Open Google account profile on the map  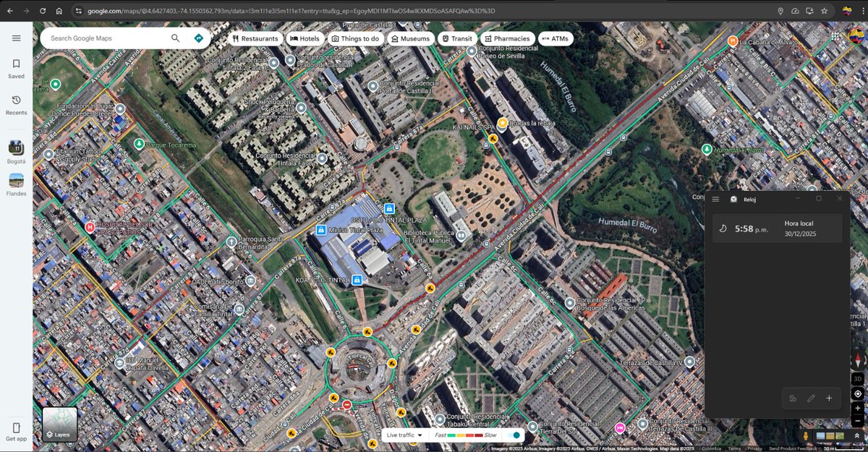tap(856, 37)
